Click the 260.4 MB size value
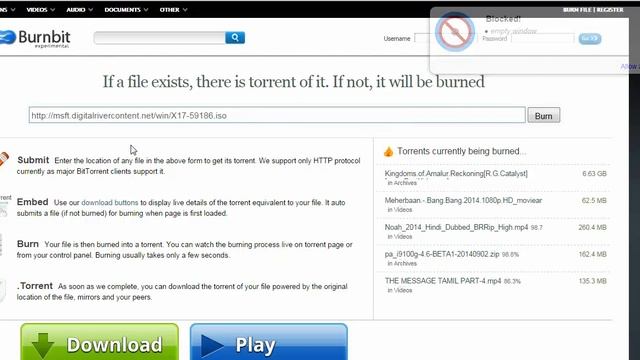The height and width of the screenshot is (360, 640). click(x=592, y=227)
